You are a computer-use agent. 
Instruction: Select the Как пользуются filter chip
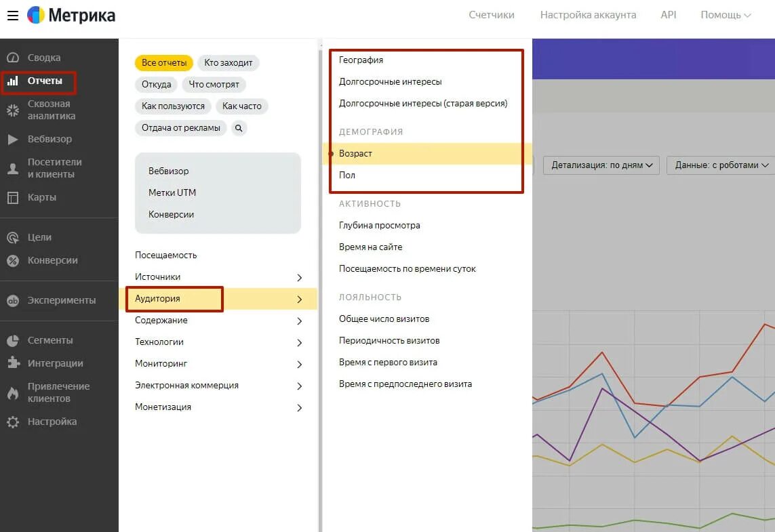pyautogui.click(x=173, y=106)
